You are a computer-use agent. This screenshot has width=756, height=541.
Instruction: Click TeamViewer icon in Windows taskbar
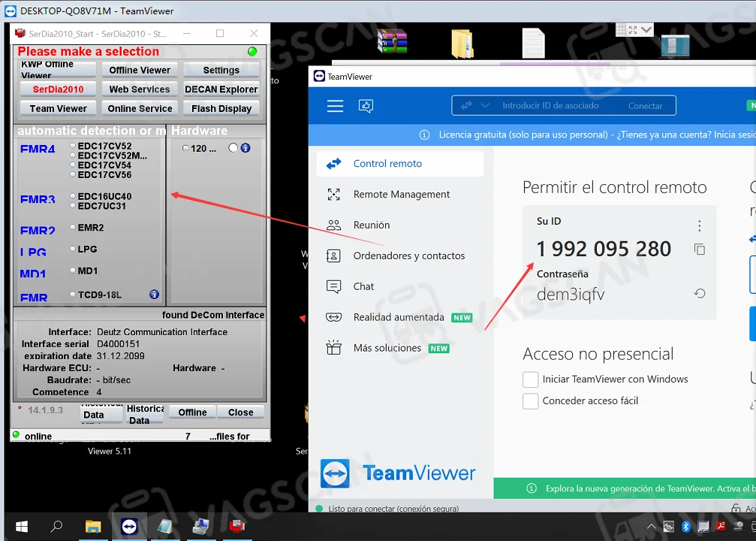128,526
